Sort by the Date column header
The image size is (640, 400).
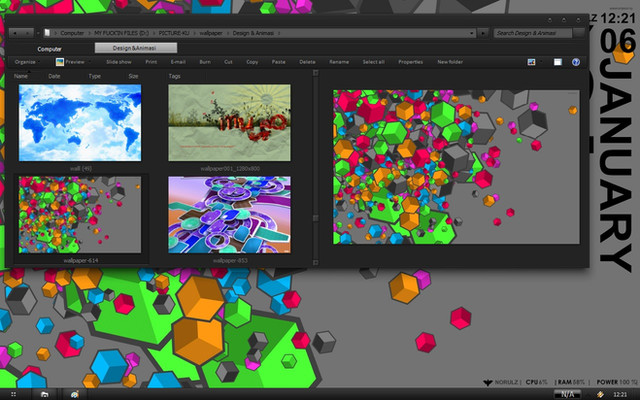point(54,76)
